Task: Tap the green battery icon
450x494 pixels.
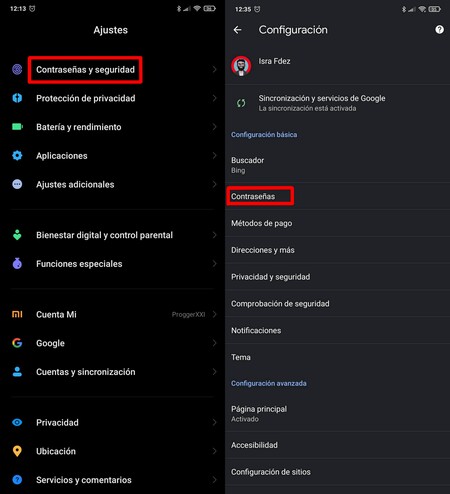Action: [x=17, y=127]
